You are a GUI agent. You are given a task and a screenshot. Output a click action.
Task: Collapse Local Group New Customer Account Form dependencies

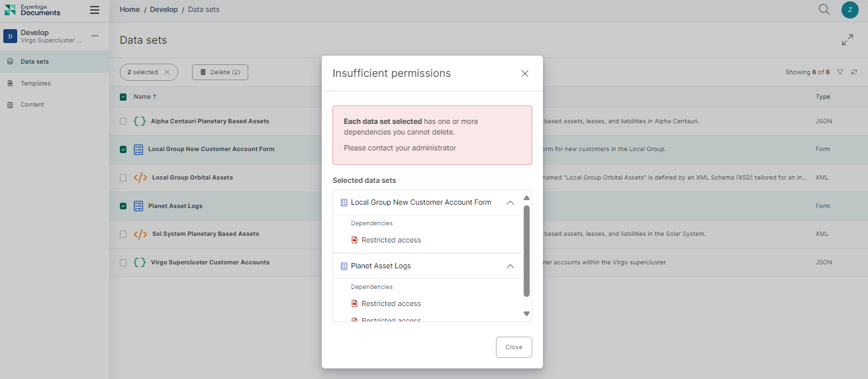point(510,203)
